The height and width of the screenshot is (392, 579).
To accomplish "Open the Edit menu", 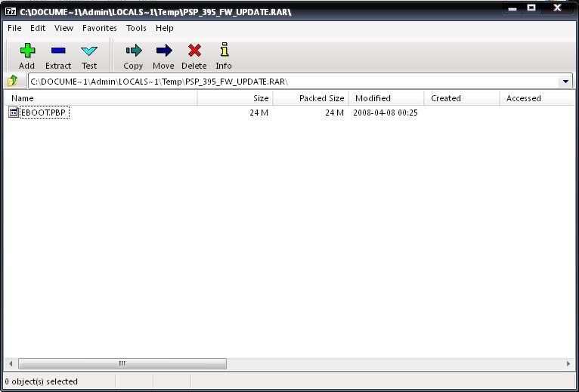I will point(38,28).
